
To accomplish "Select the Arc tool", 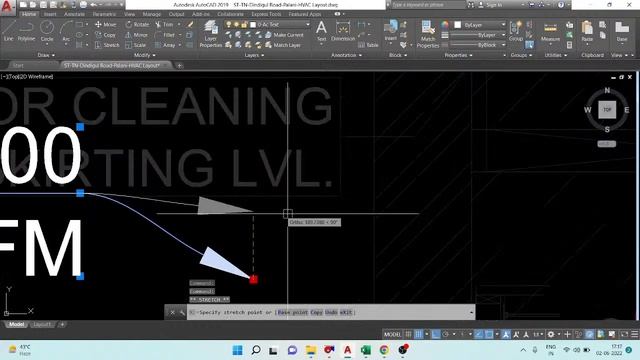I will pos(66,31).
